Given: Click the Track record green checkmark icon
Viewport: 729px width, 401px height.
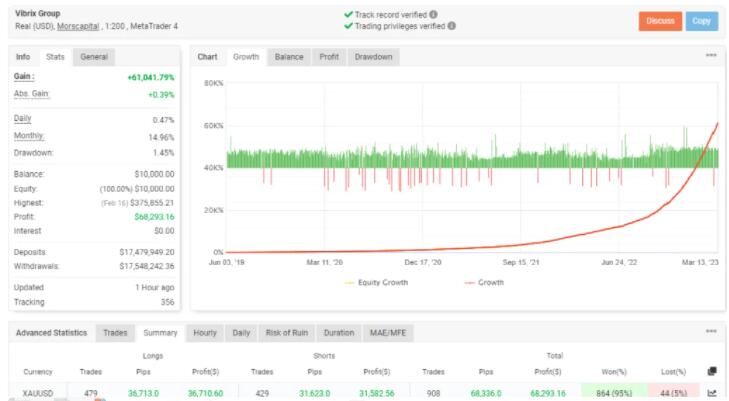Looking at the screenshot, I should (x=347, y=14).
